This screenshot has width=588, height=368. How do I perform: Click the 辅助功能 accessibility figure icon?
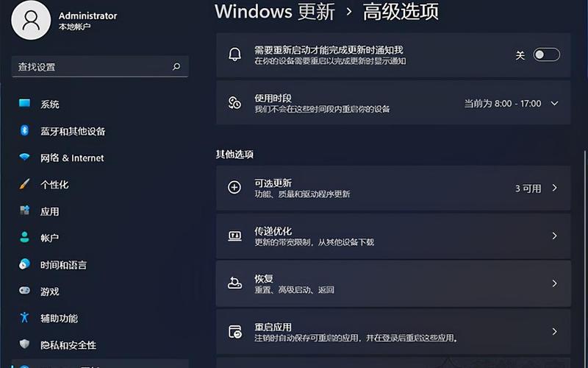pyautogui.click(x=25, y=318)
